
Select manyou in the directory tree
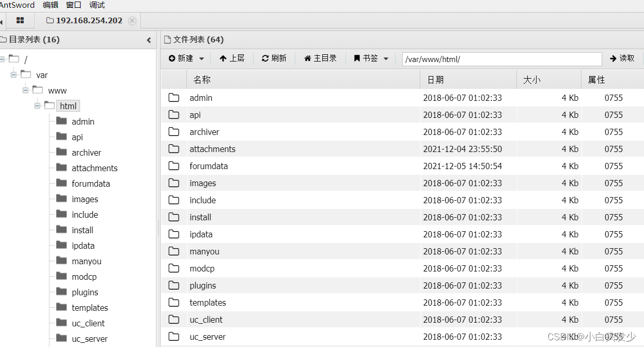click(x=87, y=261)
